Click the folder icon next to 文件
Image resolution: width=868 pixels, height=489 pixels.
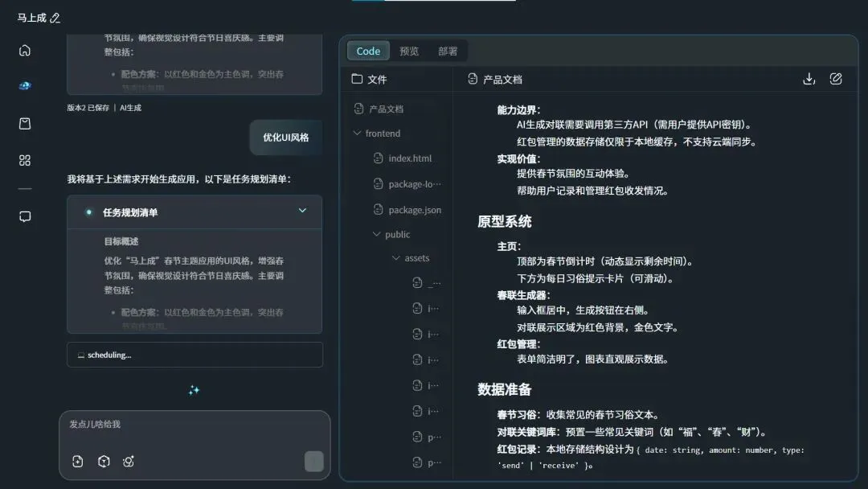(357, 79)
